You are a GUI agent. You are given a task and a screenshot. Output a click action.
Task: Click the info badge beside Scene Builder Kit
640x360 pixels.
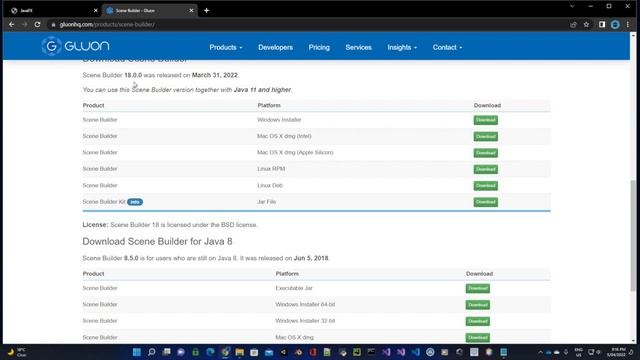coord(135,202)
